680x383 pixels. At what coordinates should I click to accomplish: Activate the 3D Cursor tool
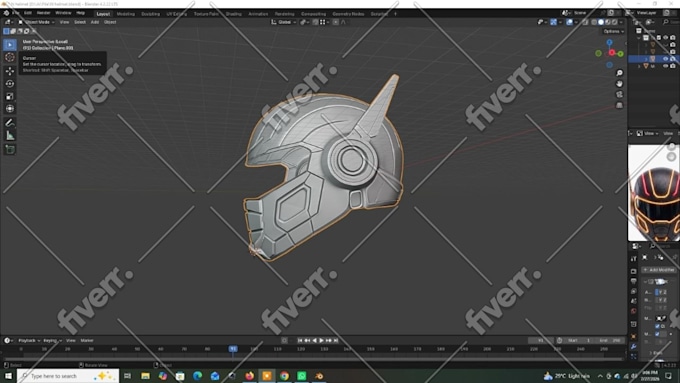point(10,57)
